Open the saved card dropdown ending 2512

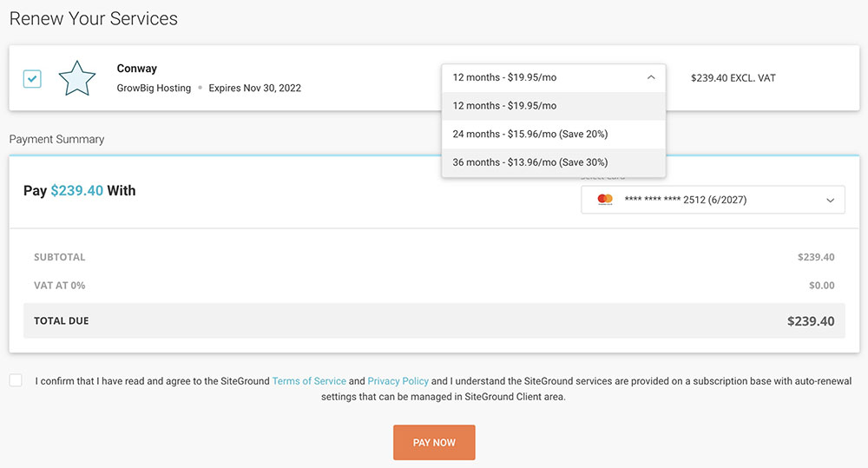point(712,200)
